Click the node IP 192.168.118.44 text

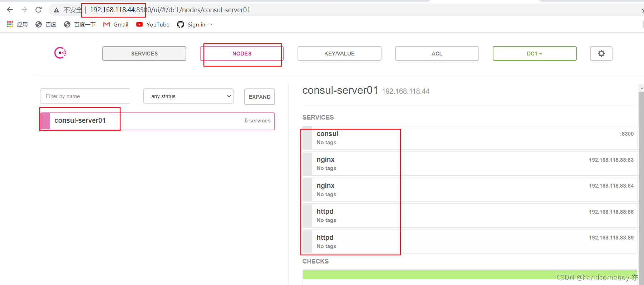point(405,91)
